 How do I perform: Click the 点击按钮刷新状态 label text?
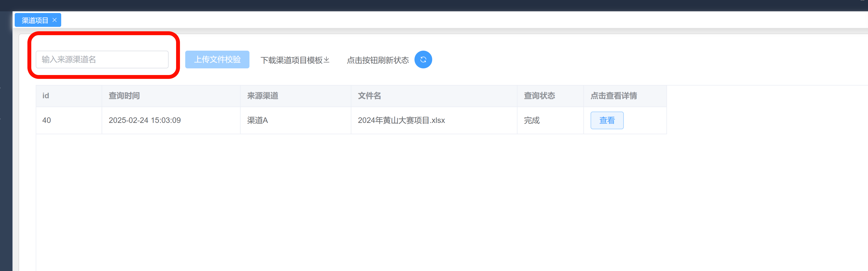coord(377,60)
